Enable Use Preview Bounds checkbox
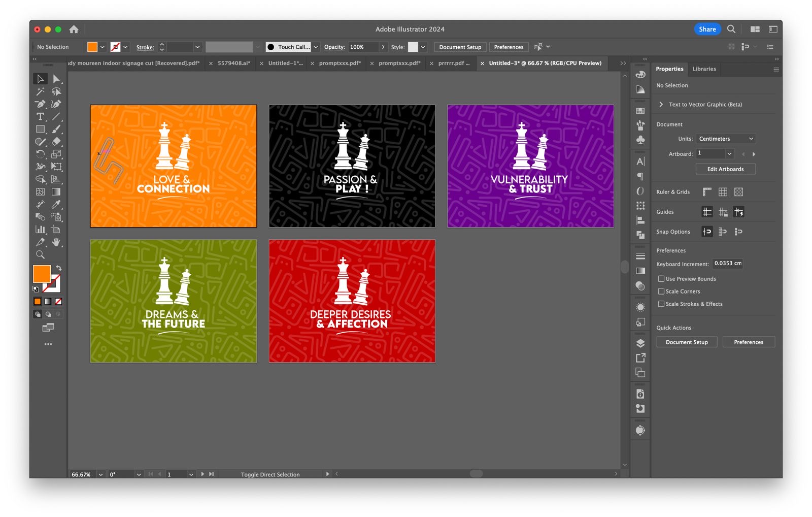Screen dimensions: 812x517 661,279
